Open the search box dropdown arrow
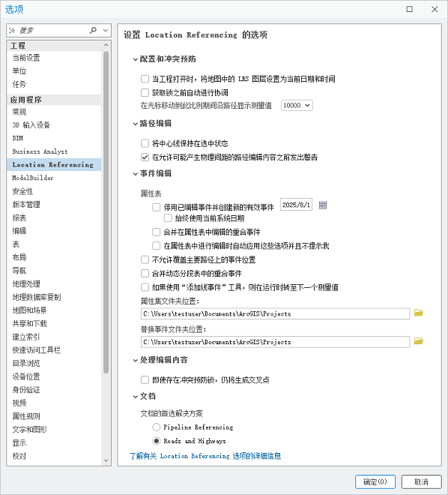Image resolution: width=448 pixels, height=495 pixels. pyautogui.click(x=106, y=30)
